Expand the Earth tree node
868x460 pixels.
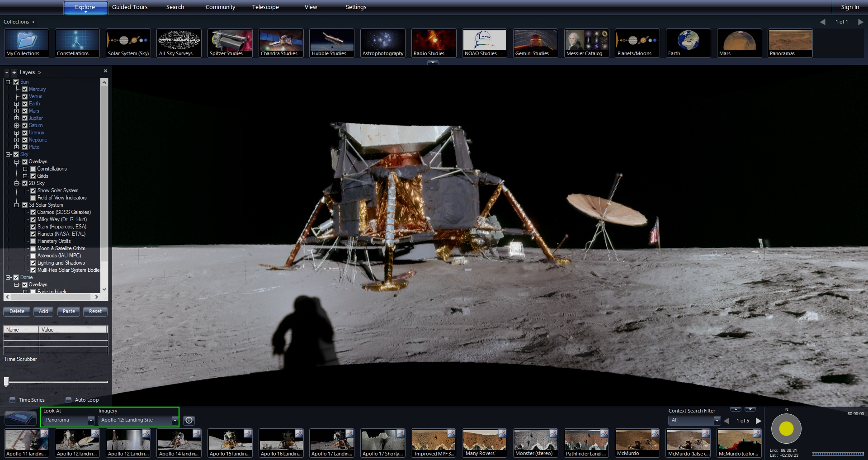(x=17, y=104)
